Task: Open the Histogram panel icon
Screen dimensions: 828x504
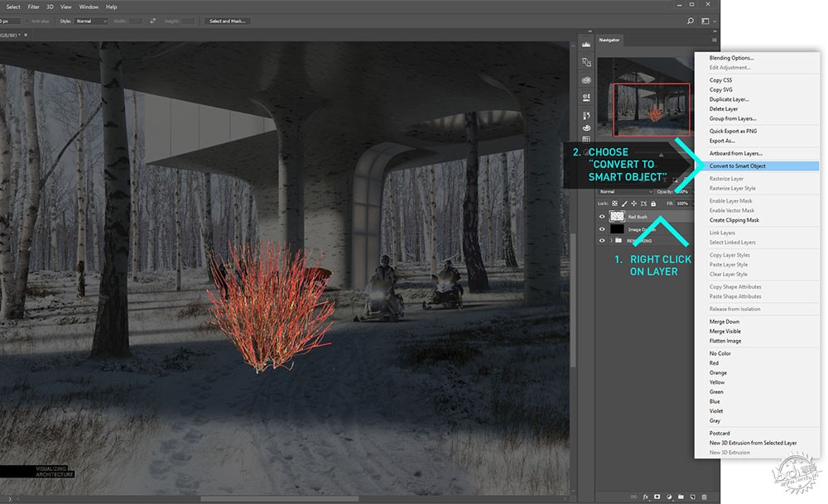Action: pos(586,45)
